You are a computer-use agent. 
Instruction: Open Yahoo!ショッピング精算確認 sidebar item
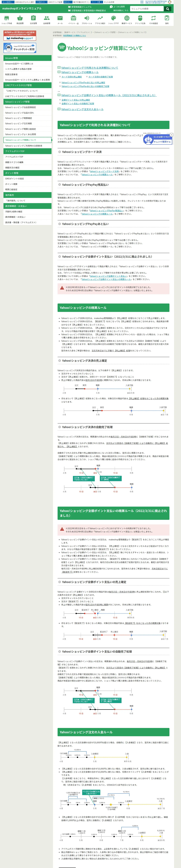[27, 118]
